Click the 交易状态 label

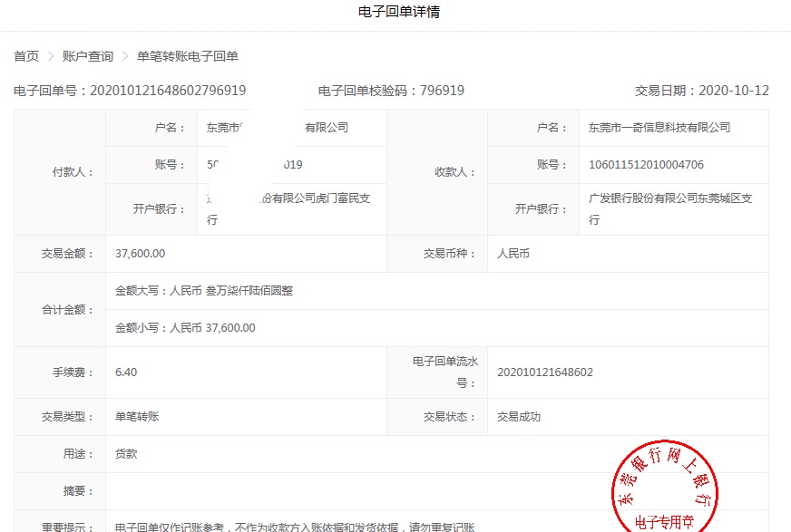point(450,417)
